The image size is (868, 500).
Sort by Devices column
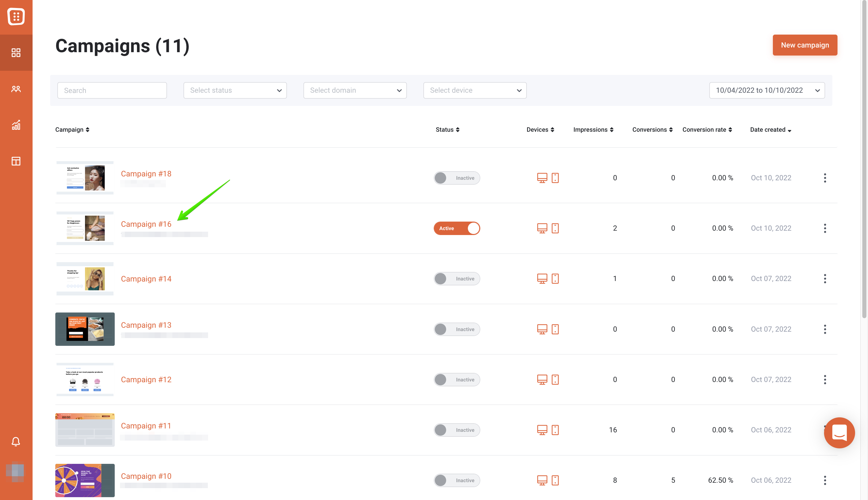[540, 129]
